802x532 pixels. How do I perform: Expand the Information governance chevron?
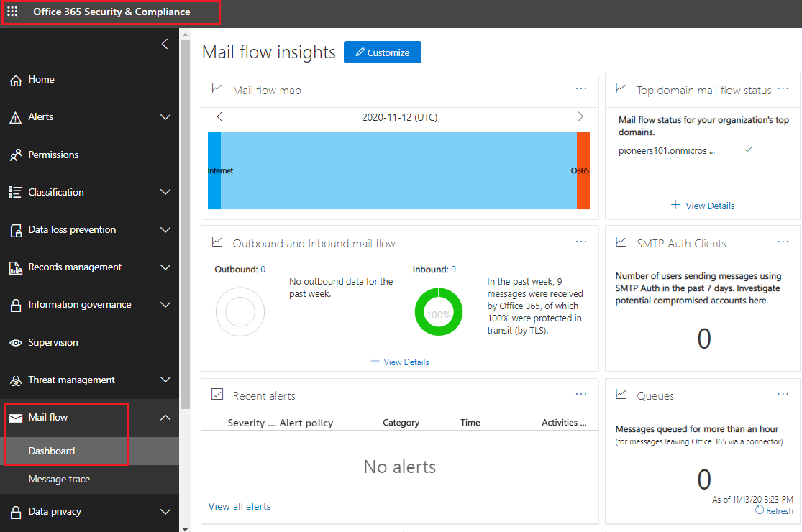point(165,305)
